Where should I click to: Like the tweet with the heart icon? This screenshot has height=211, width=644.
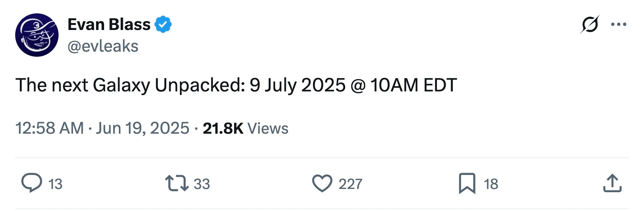[x=322, y=183]
